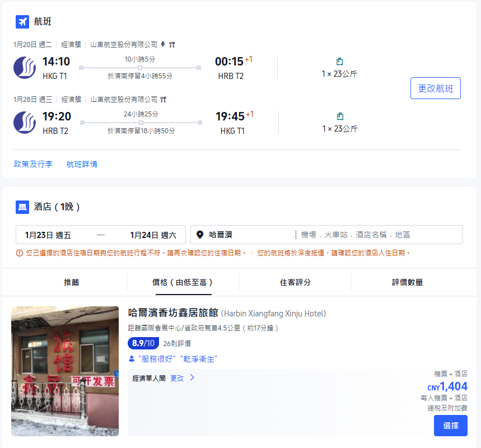Click the hotel icon beside 酒店（1晚）header

click(x=22, y=207)
